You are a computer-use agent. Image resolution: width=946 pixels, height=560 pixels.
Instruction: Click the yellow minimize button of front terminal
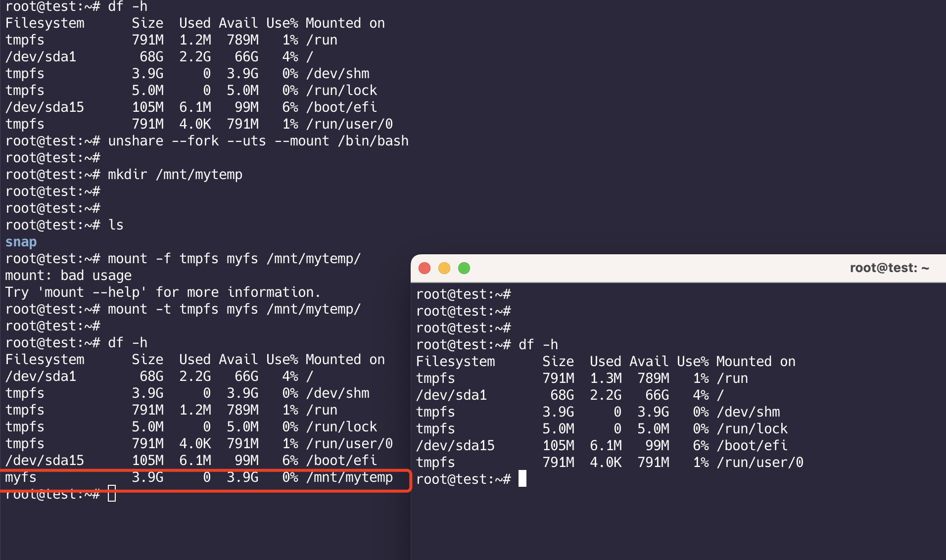point(444,268)
